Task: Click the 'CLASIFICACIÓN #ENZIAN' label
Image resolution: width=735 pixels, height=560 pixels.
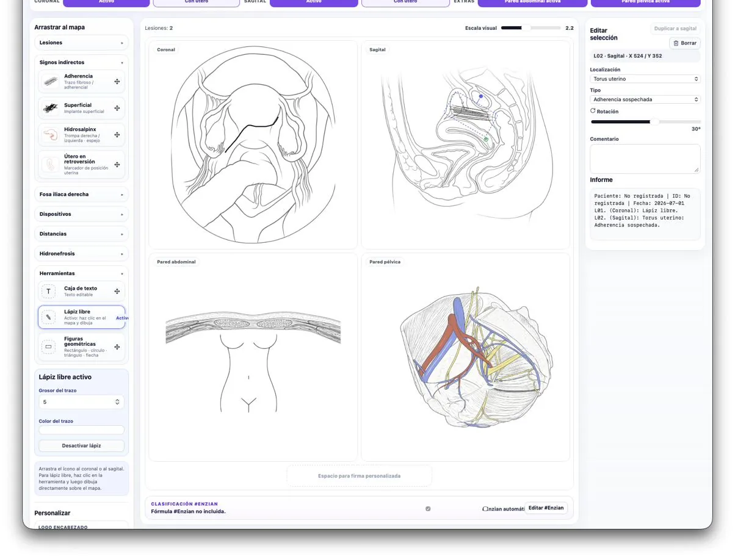Action: pos(184,504)
